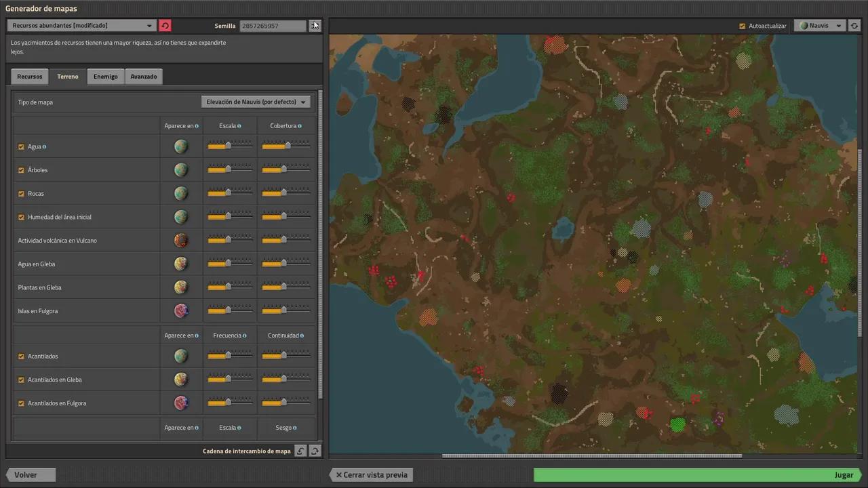Adjust the Árboles Cobertura slider
868x488 pixels.
point(286,169)
